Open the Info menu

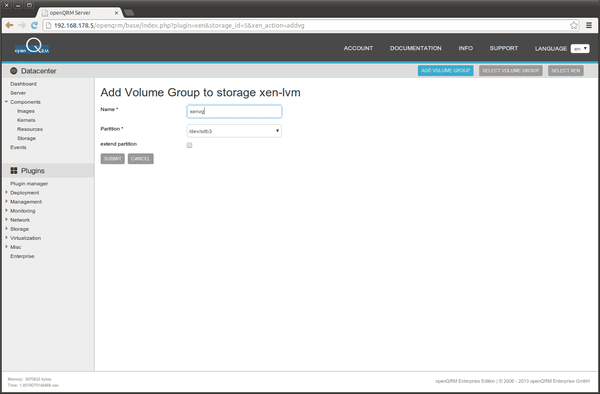[x=466, y=48]
